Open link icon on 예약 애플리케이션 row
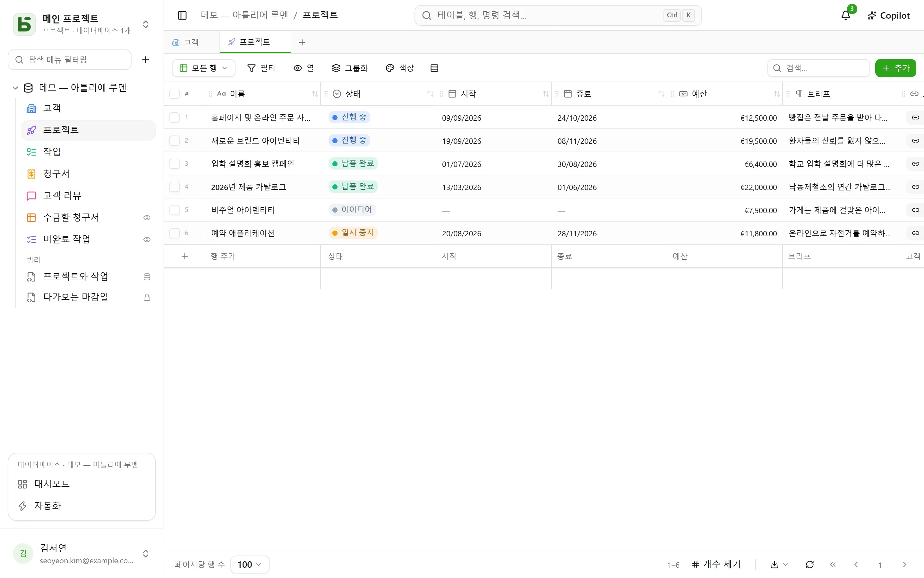 click(x=915, y=233)
